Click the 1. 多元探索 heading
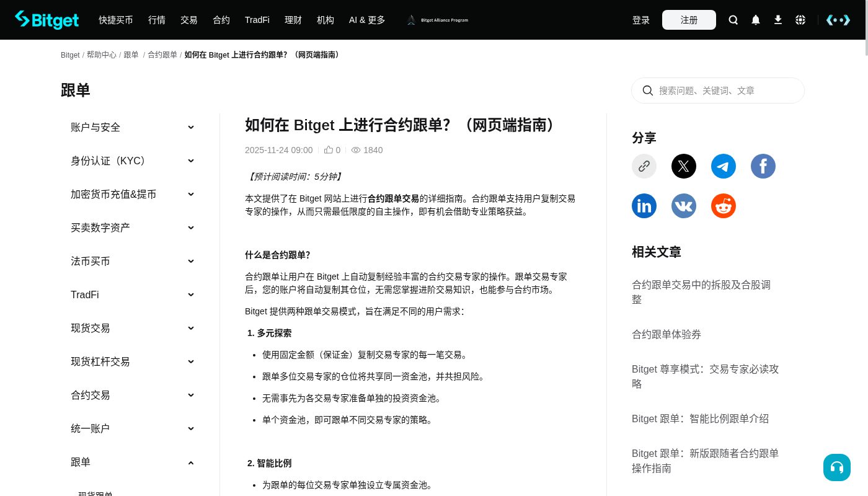The width and height of the screenshot is (868, 496). click(269, 333)
